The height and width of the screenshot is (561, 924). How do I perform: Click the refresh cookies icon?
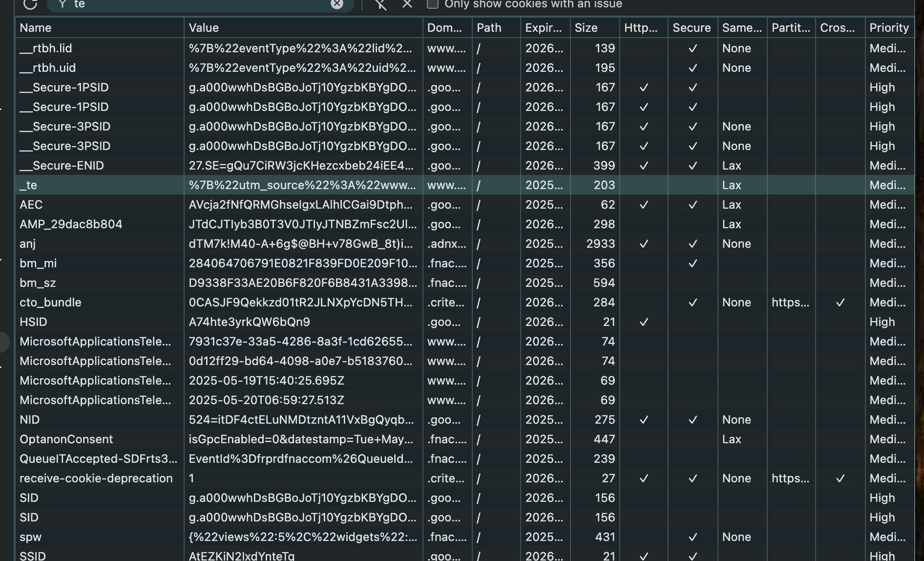point(30,4)
